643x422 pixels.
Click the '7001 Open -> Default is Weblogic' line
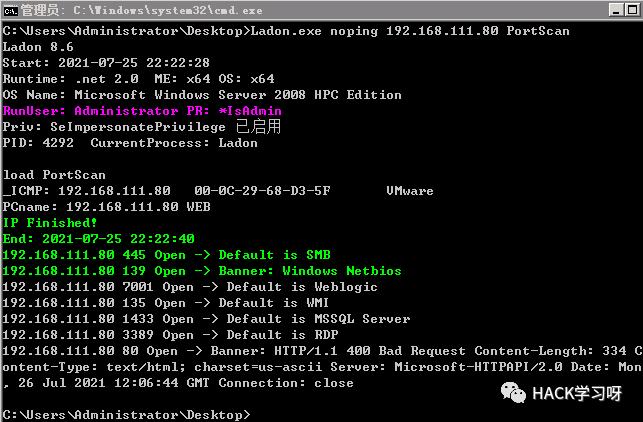click(x=190, y=287)
